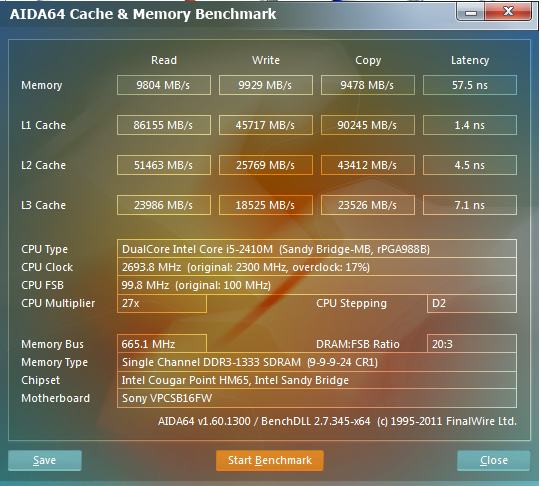Click the CPU FSB field showing 99.8 MHz
Image resolution: width=541 pixels, height=486 pixels.
317,285
